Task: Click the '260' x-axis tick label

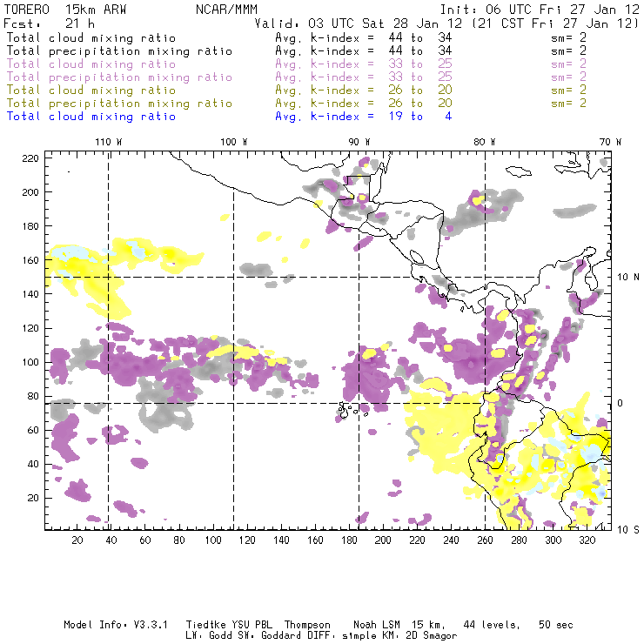Action: [x=485, y=540]
